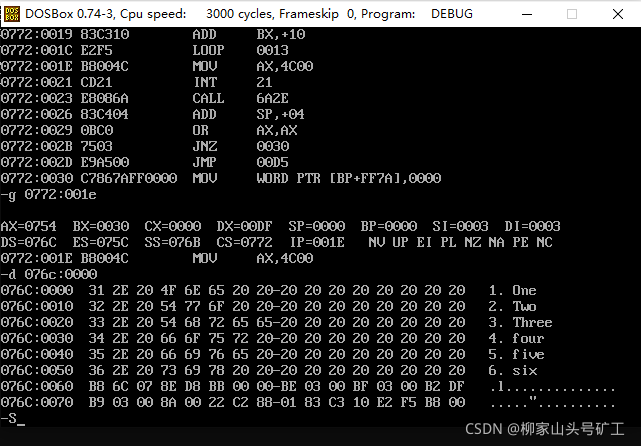Click the opcode bytes C7867AFF0000
The image size is (641, 446).
point(129,178)
